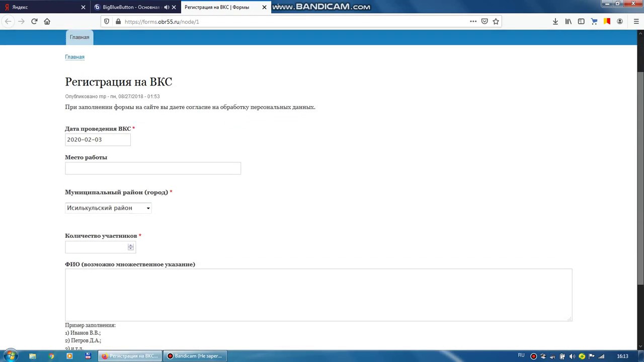Open the Исилькульский район dropdown
The width and height of the screenshot is (644, 362).
click(108, 208)
